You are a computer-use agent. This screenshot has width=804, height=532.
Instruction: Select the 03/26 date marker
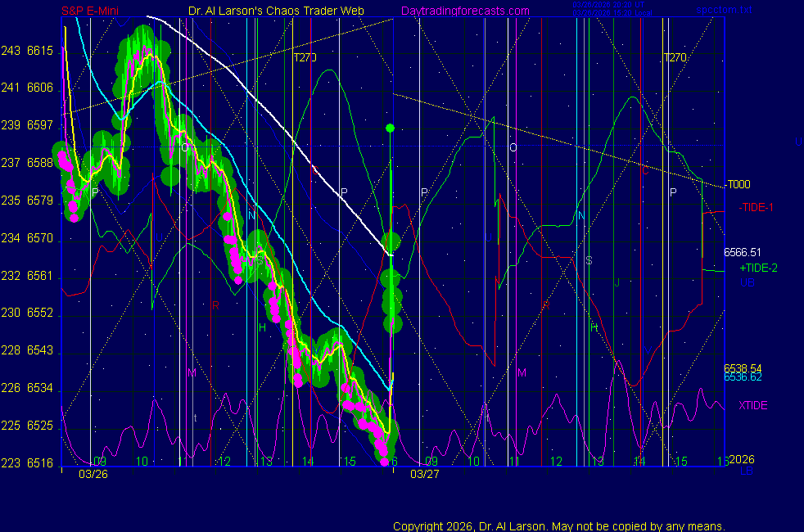point(92,474)
